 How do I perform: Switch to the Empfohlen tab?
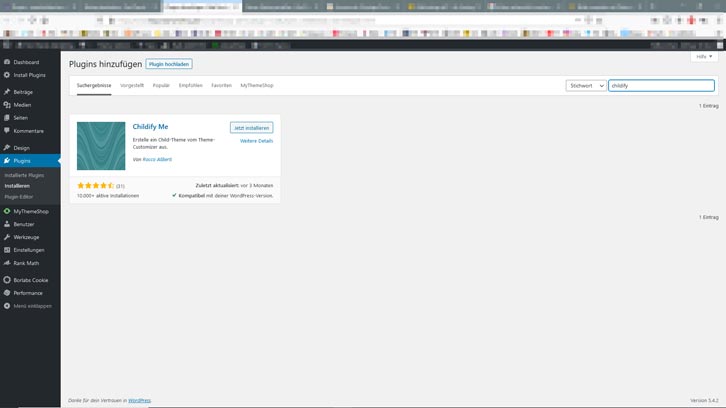(190, 85)
